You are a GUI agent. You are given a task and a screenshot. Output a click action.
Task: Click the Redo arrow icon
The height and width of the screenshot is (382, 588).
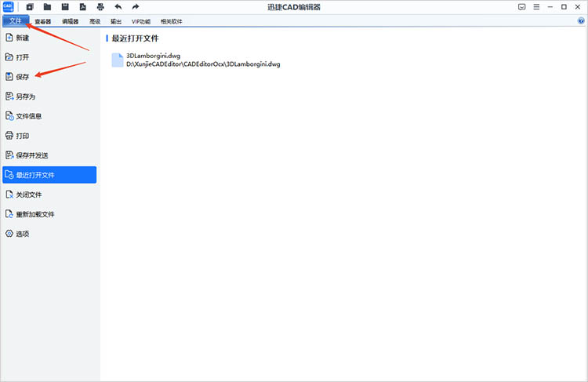coord(136,7)
